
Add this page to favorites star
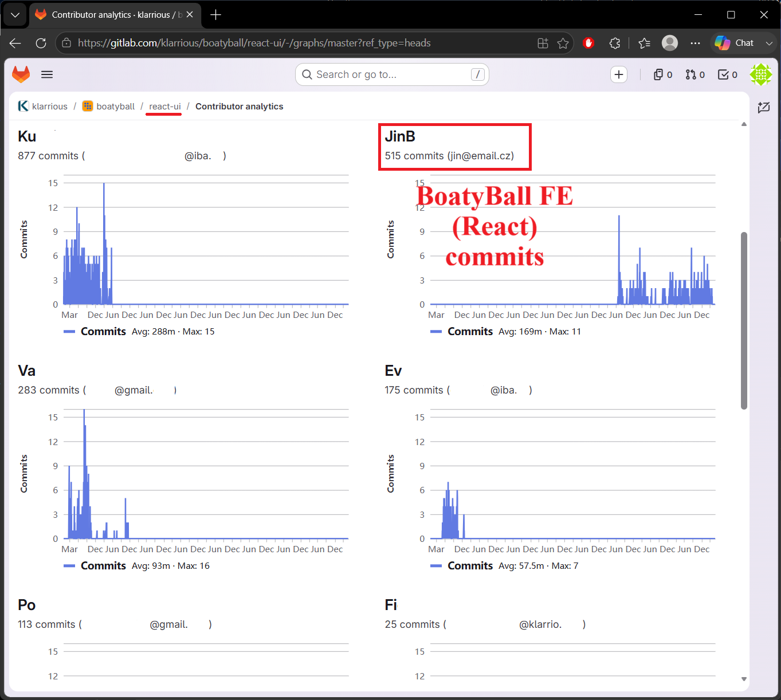(x=563, y=43)
